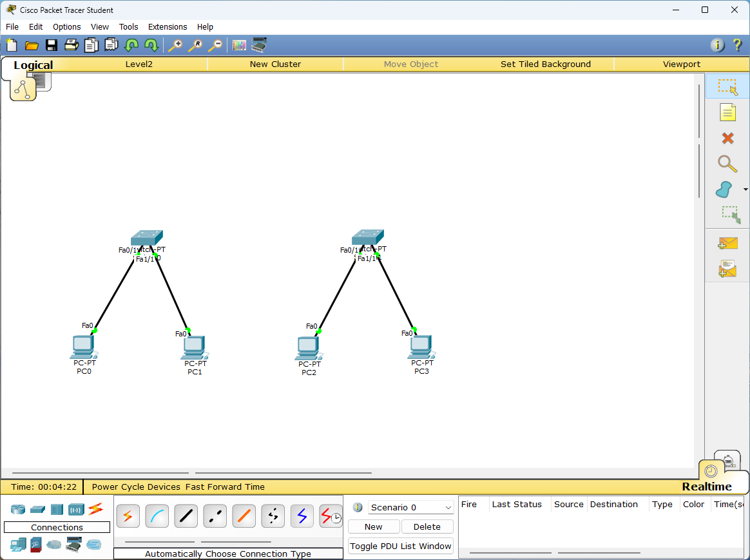Image resolution: width=750 pixels, height=560 pixels.
Task: Click the Redo green arrow icon
Action: 151,45
